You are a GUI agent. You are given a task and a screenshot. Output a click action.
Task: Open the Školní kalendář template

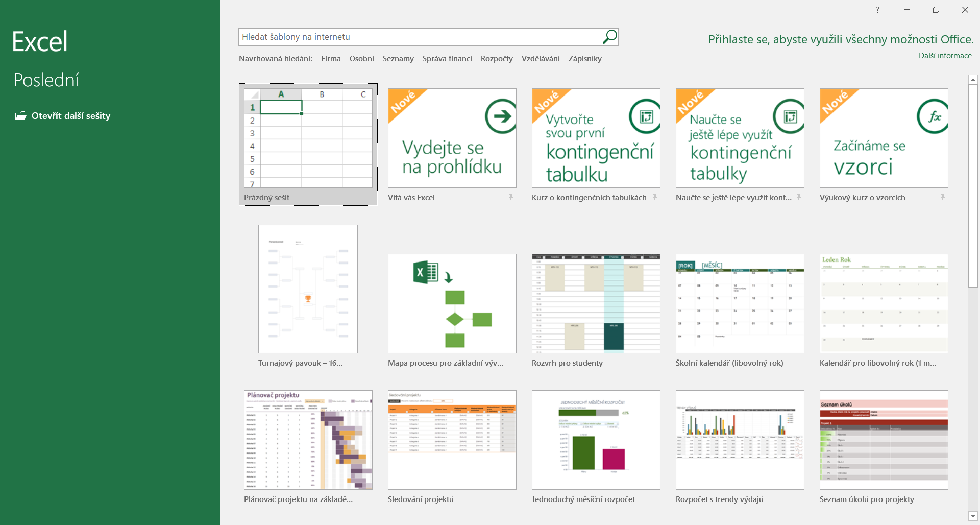[740, 303]
